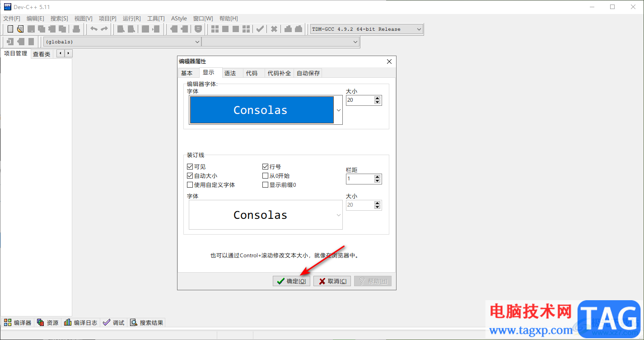The image size is (644, 340).
Task: Click the Find toolbar icon
Action: pos(121,29)
